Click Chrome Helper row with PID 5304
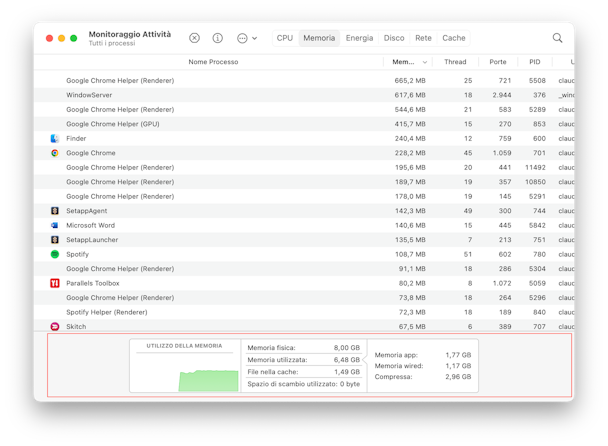Viewport: 608px width, 446px height. coord(304,269)
